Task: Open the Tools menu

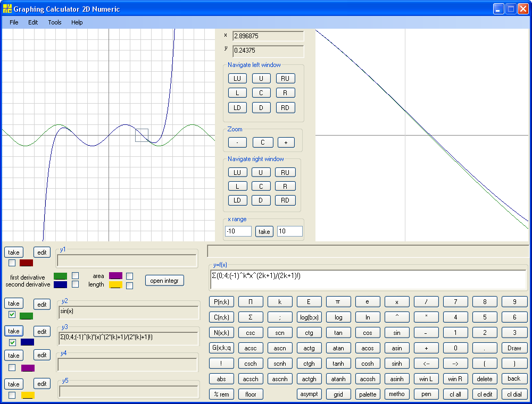Action: 55,22
